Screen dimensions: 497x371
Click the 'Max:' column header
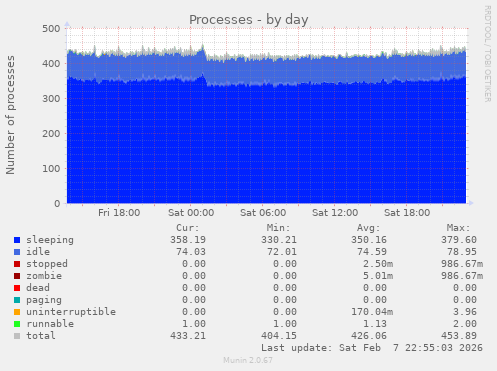[458, 228]
